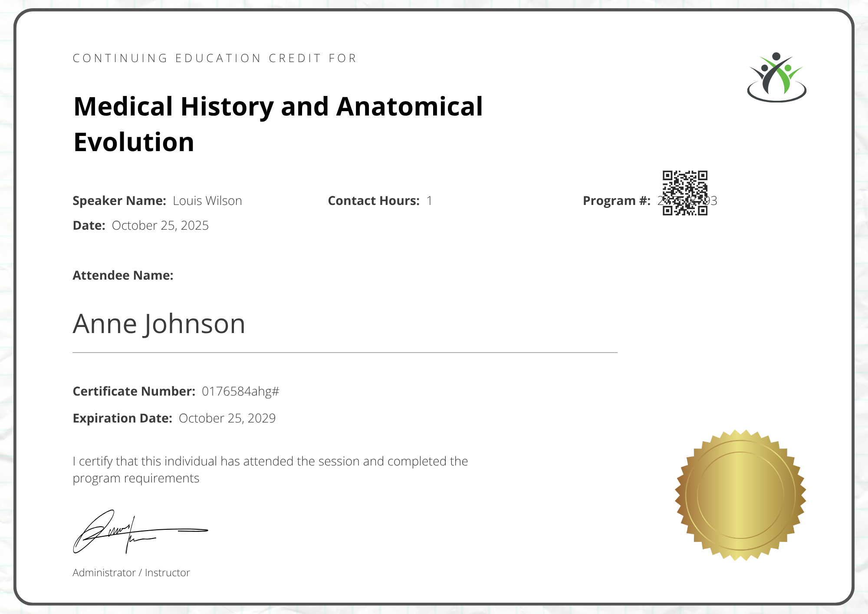Click the certificate title Medical History and Anatomical Evolution
The height and width of the screenshot is (614, 868).
tap(278, 124)
